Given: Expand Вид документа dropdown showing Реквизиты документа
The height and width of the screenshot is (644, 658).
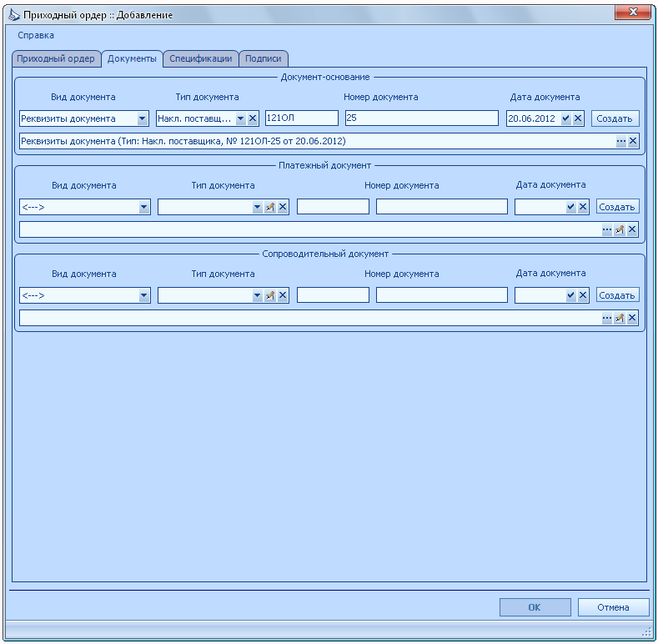Looking at the screenshot, I should click(143, 118).
